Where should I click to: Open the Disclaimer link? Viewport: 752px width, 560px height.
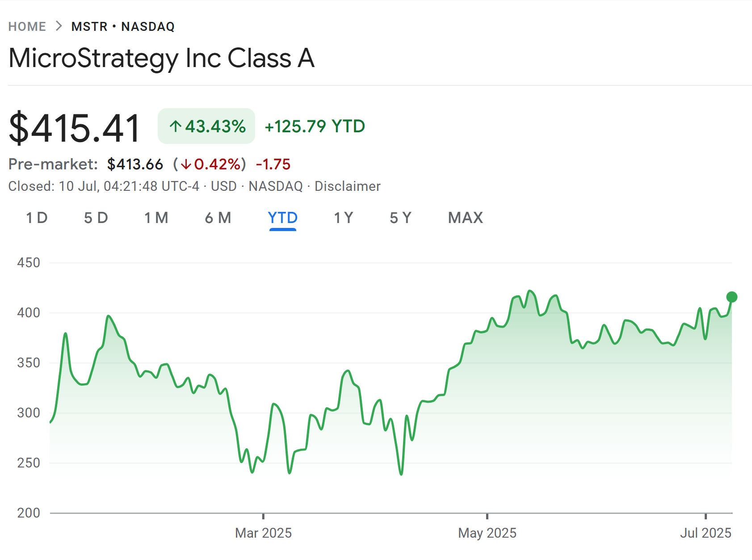[x=347, y=186]
